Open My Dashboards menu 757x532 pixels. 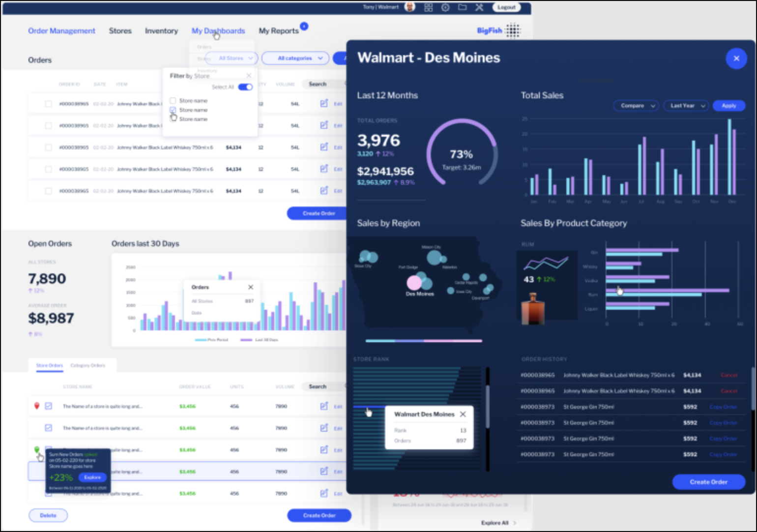point(218,30)
